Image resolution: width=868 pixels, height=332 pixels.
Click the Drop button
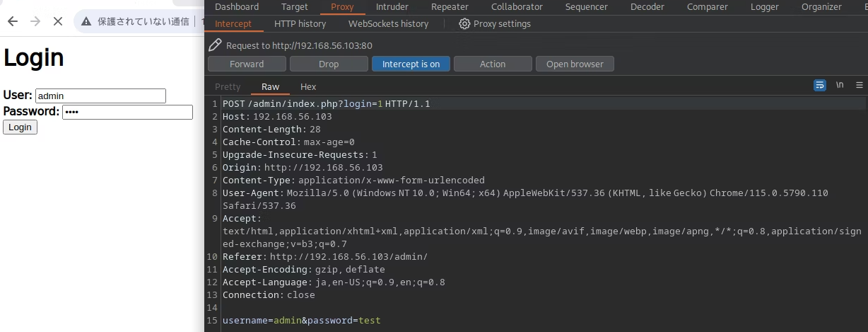[329, 64]
